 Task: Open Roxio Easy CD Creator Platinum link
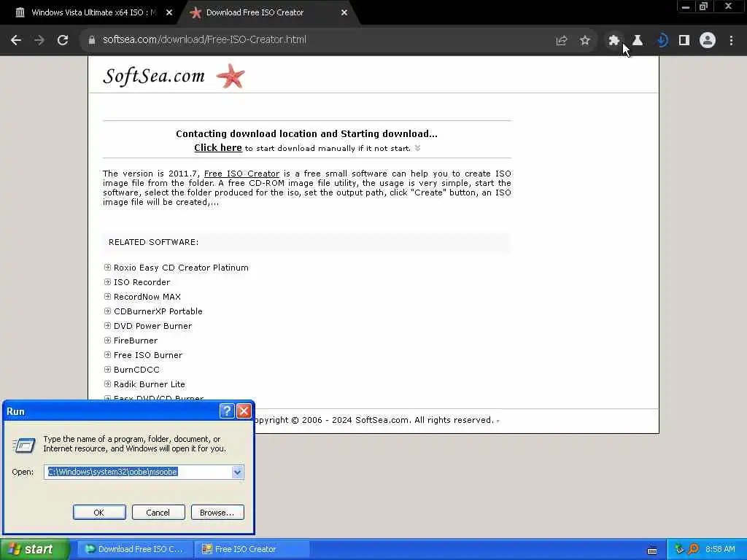point(181,268)
